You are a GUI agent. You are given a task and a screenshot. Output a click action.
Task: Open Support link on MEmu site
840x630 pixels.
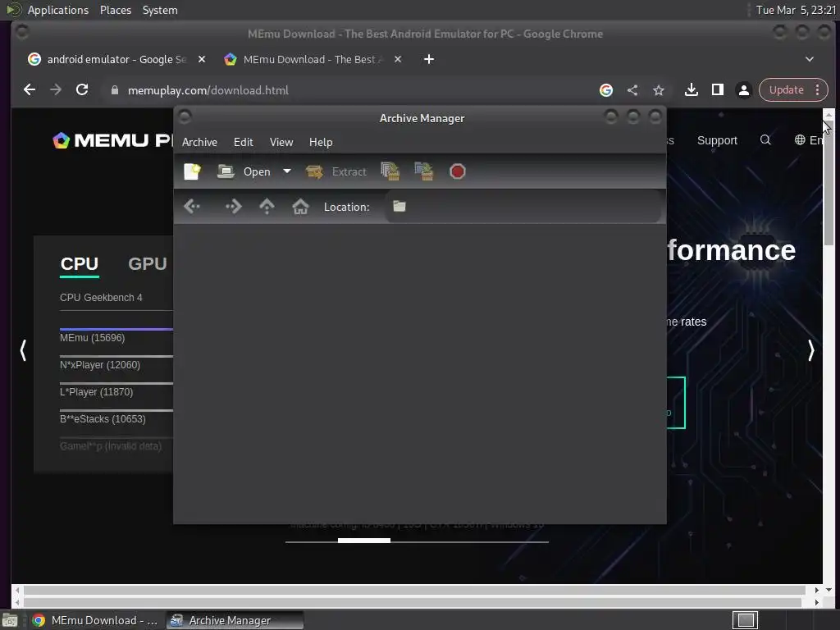[x=717, y=140]
